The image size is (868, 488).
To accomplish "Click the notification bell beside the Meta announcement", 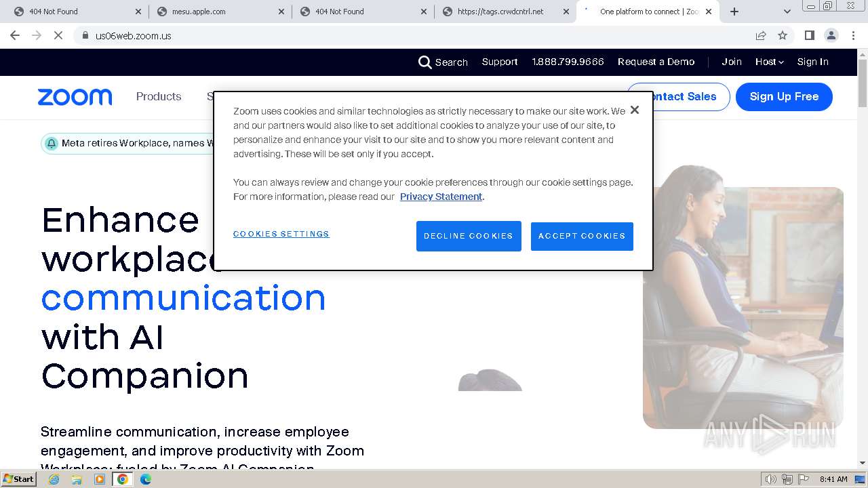I will point(52,143).
